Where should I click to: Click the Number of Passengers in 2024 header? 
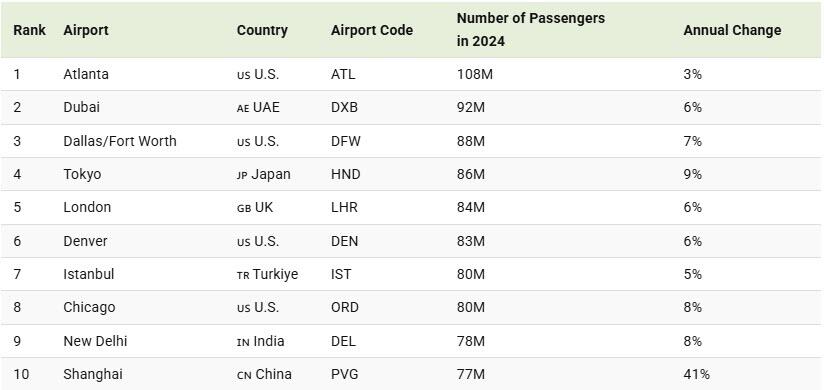pos(531,29)
